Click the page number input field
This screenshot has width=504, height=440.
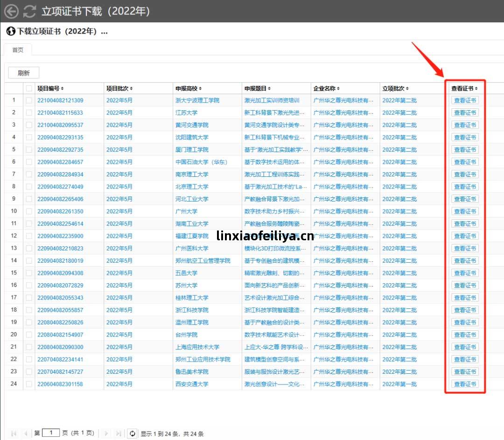pyautogui.click(x=51, y=433)
